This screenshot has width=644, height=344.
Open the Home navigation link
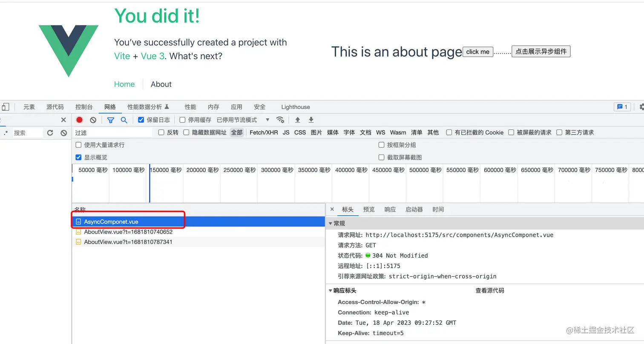click(x=124, y=84)
